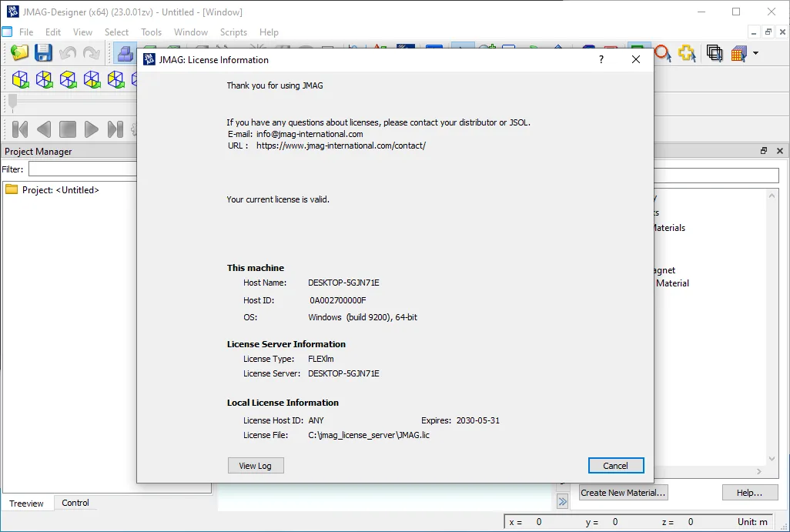Click the question mark help button in dialog title

[x=601, y=59]
